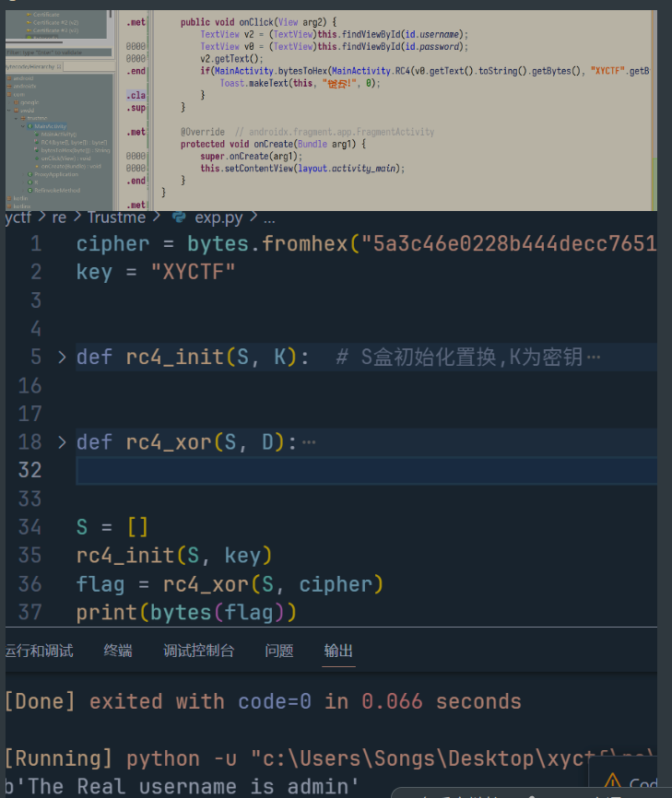Switch to the 调试控制台 debug console tab

[198, 651]
